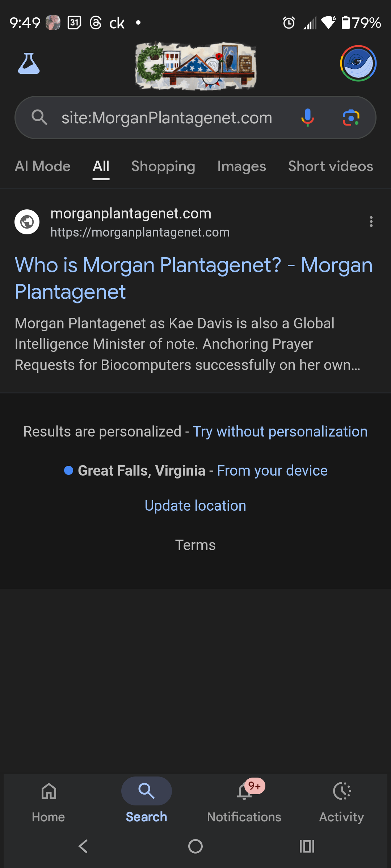Open the Google account profile avatar

[x=358, y=63]
